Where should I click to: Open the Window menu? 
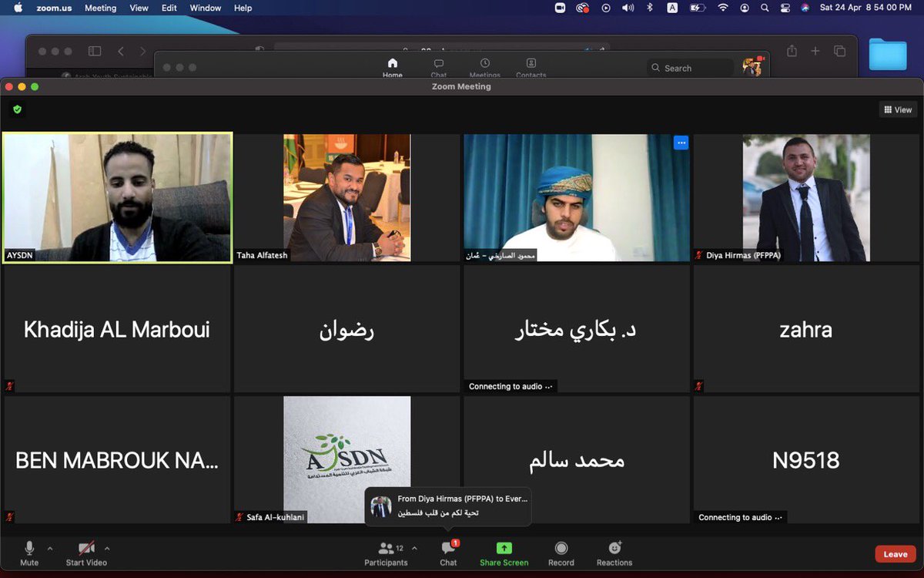pyautogui.click(x=206, y=8)
